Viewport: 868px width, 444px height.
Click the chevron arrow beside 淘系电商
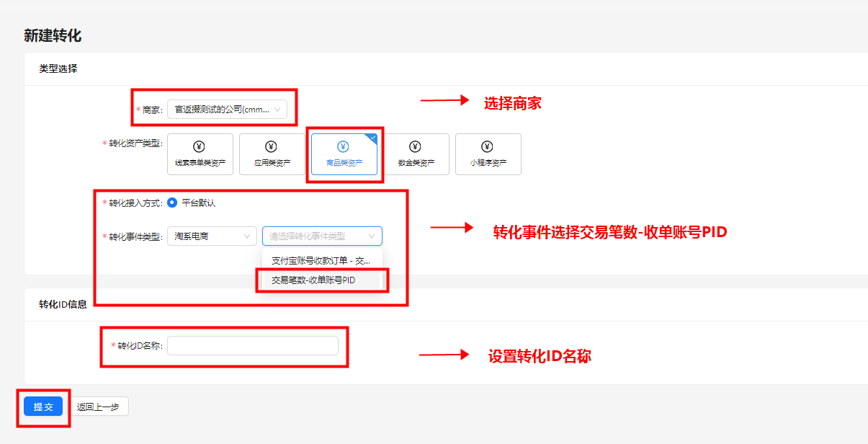pos(247,236)
